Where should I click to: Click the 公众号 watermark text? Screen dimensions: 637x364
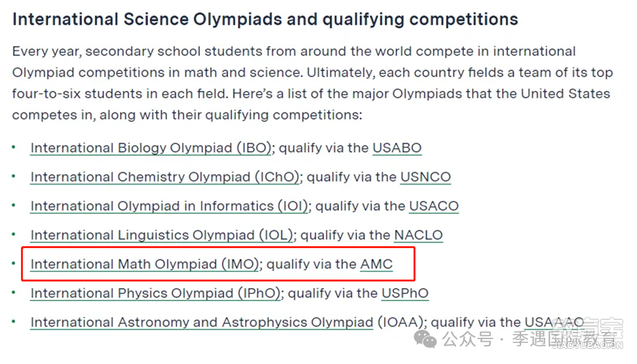coord(467,339)
